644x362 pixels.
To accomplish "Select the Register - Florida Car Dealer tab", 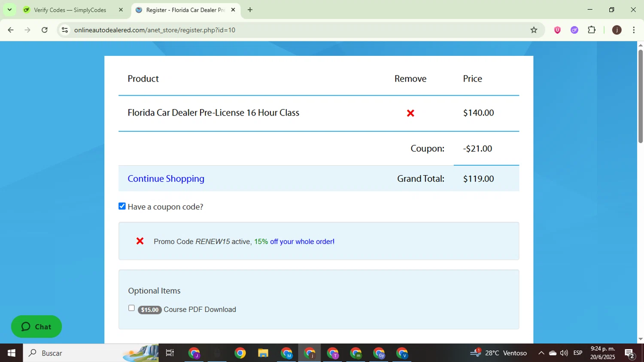I will [185, 10].
